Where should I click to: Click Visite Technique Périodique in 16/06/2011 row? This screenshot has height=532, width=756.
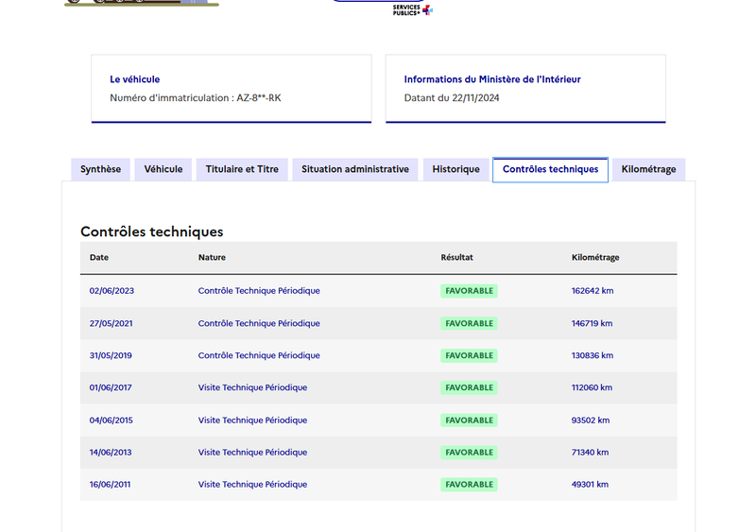pos(252,485)
